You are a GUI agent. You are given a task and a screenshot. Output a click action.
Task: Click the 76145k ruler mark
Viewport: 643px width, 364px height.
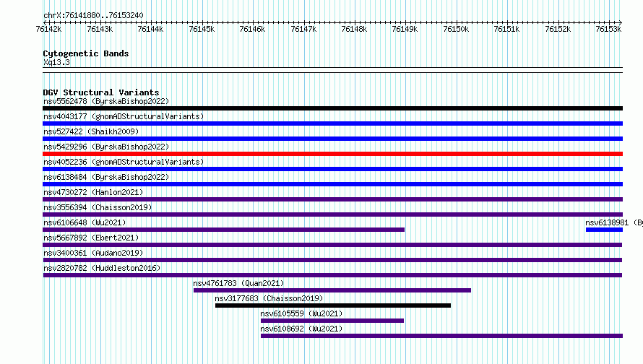tap(202, 29)
